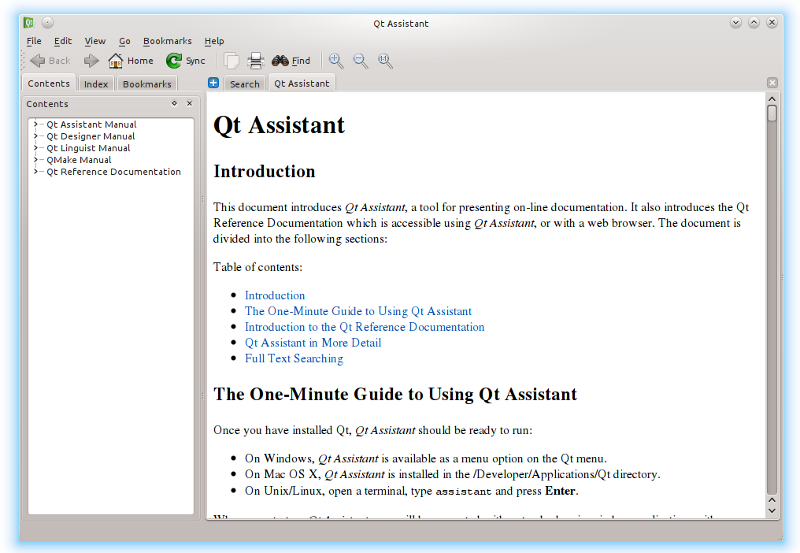Click the Zoom Out magnifier icon

click(x=361, y=61)
